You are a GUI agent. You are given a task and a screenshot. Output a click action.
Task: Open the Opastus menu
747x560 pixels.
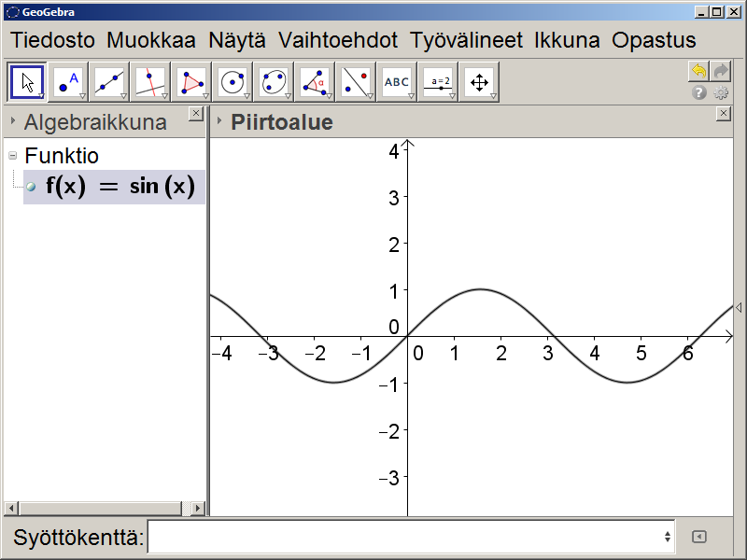pos(654,40)
